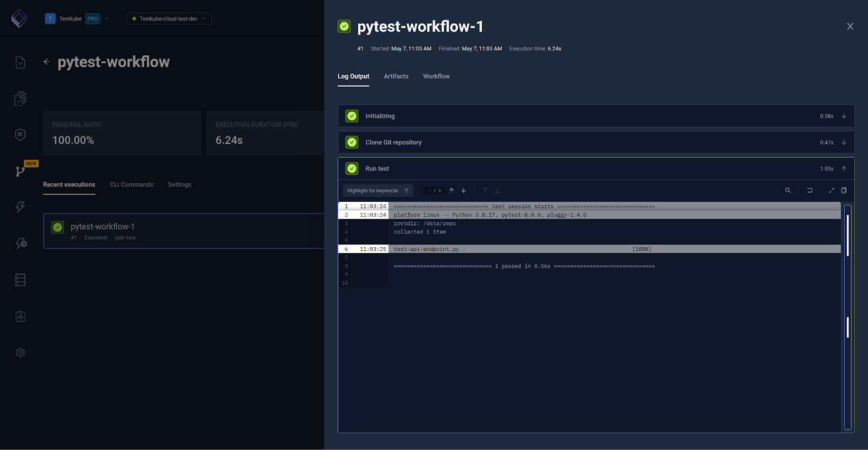Click the Testkube logo icon
Viewport: 868px width, 450px height.
19,18
